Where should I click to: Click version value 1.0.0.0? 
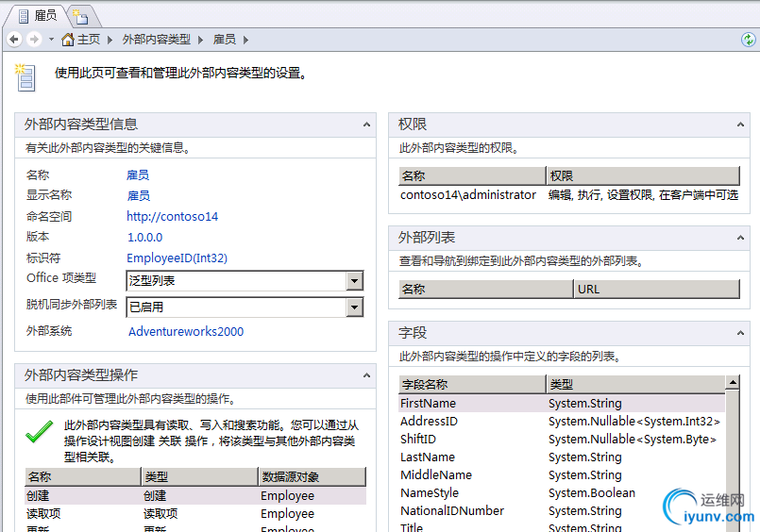(145, 237)
